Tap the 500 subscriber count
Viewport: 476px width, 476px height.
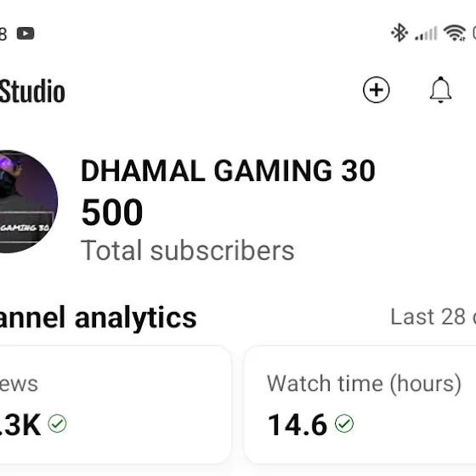112,212
